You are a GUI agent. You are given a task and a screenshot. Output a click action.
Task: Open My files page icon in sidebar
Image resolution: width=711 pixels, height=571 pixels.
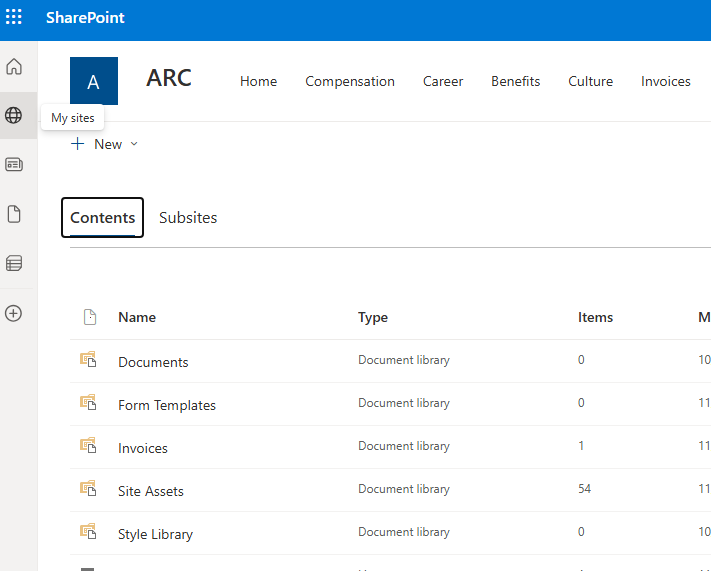(x=14, y=214)
